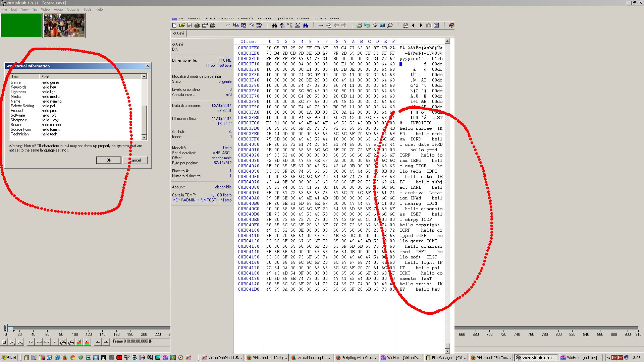Click the input video thumbnail with crowd
The height and width of the screenshot is (362, 644).
(x=64, y=25)
